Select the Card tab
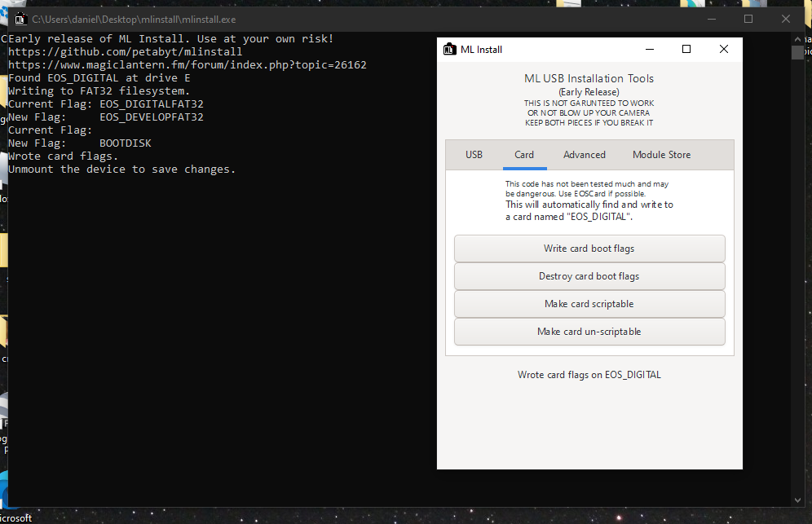The height and width of the screenshot is (524, 812). 524,155
